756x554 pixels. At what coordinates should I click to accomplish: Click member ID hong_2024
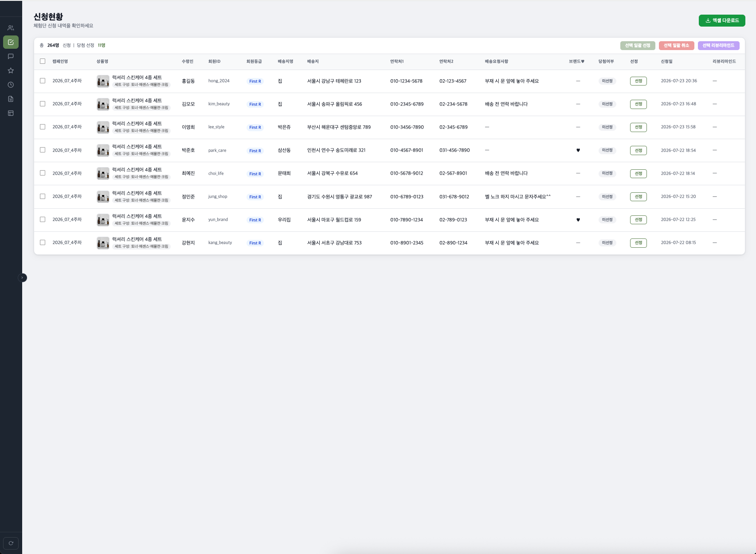(219, 81)
